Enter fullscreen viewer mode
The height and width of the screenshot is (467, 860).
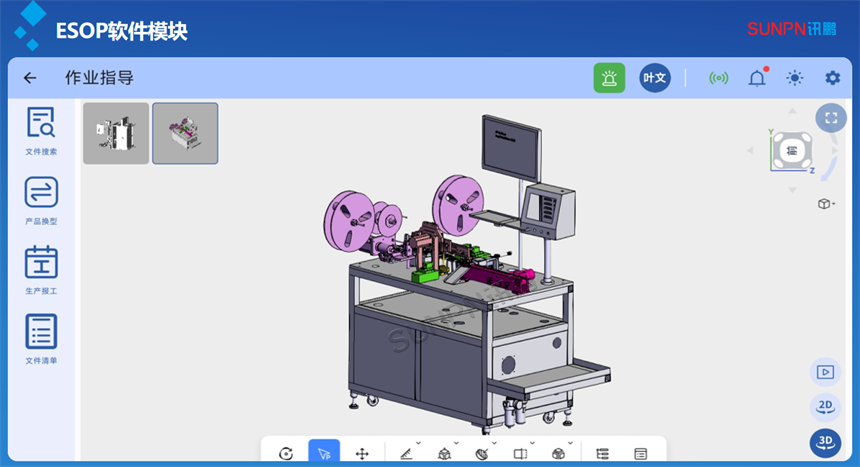pos(830,118)
